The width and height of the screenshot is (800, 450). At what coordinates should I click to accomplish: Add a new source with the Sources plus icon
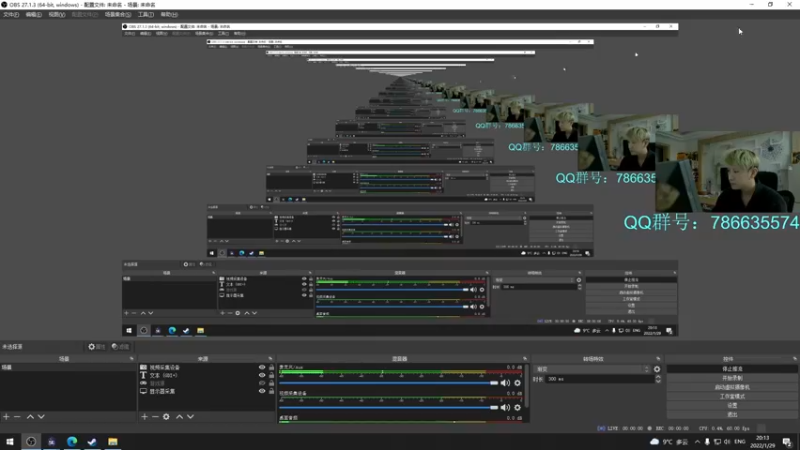click(144, 417)
